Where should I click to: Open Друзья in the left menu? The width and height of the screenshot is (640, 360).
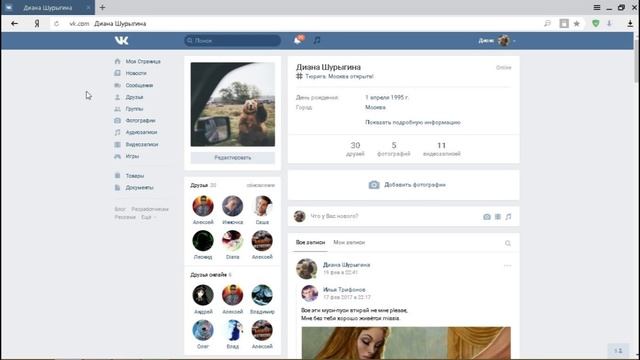tap(134, 97)
